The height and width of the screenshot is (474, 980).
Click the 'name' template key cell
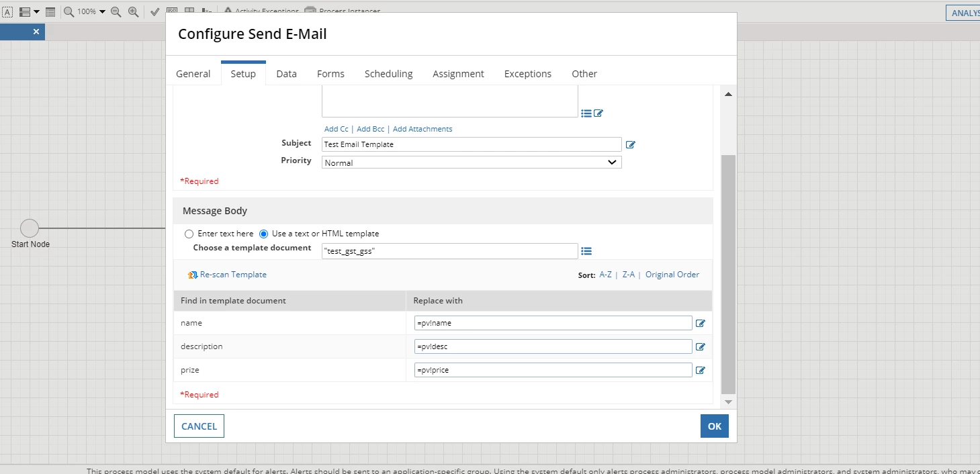click(289, 323)
